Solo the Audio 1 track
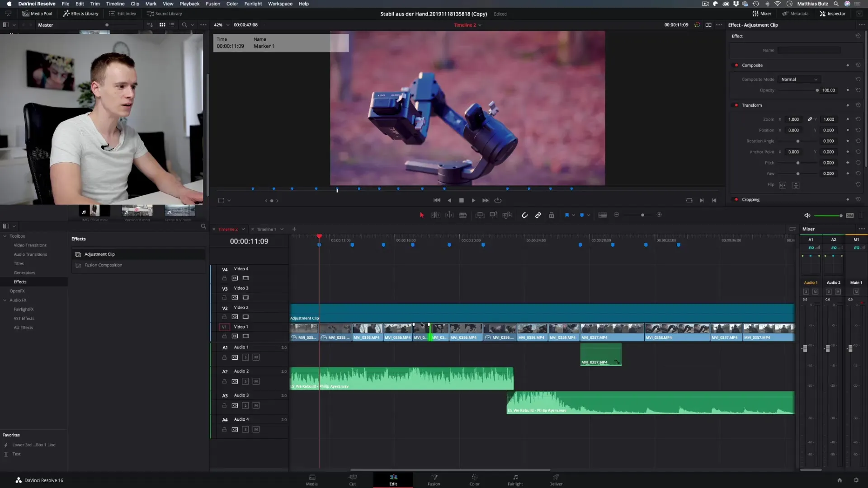Viewport: 868px width, 488px height. tap(245, 357)
